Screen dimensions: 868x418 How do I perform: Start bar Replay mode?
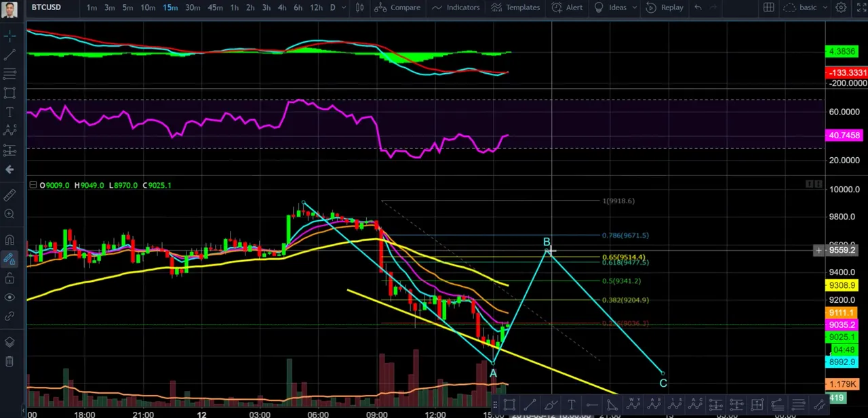665,7
